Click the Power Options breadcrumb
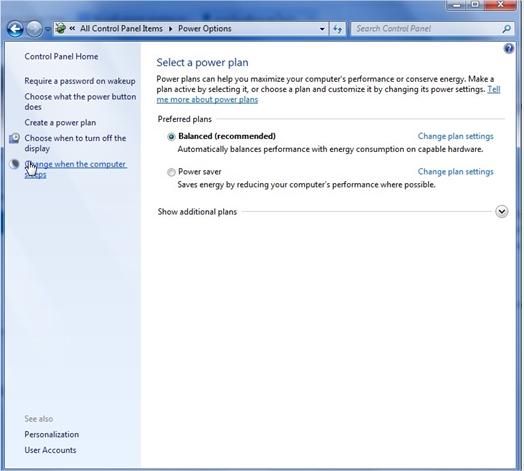 click(x=205, y=29)
